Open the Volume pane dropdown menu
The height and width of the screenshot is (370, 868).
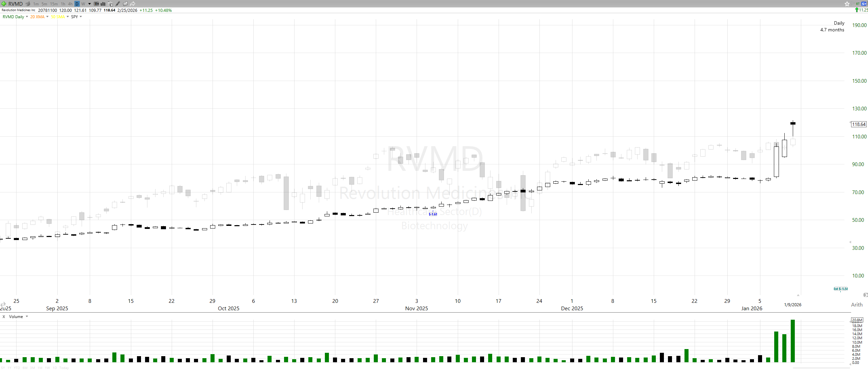click(x=27, y=317)
